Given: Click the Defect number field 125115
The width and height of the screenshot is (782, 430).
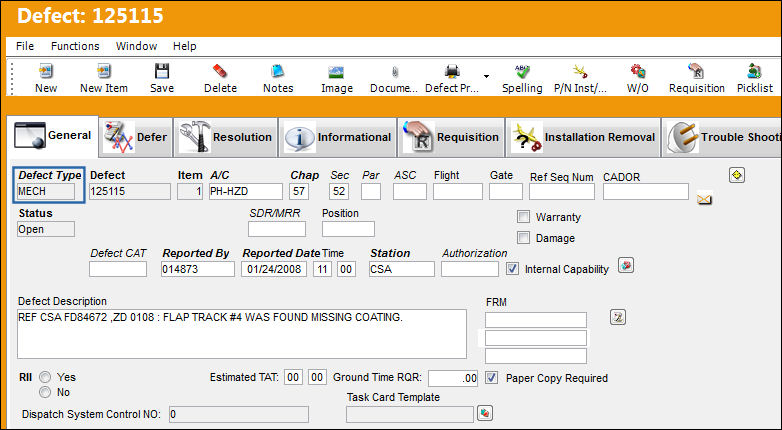Looking at the screenshot, I should coord(130,192).
